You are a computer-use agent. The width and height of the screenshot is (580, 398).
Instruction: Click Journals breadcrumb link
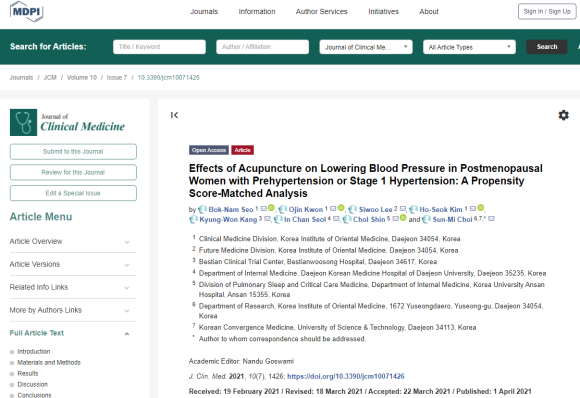click(x=21, y=78)
